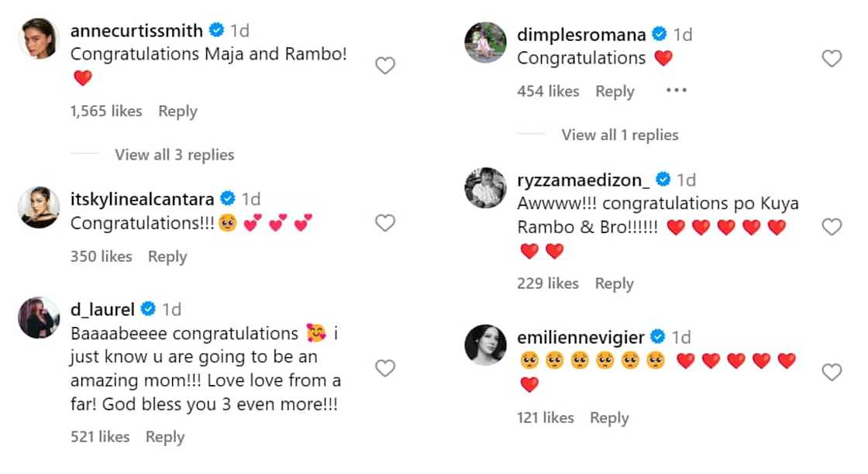
Task: Open ryzzamaedizon_'s profile avatar
Action: pyautogui.click(x=485, y=188)
